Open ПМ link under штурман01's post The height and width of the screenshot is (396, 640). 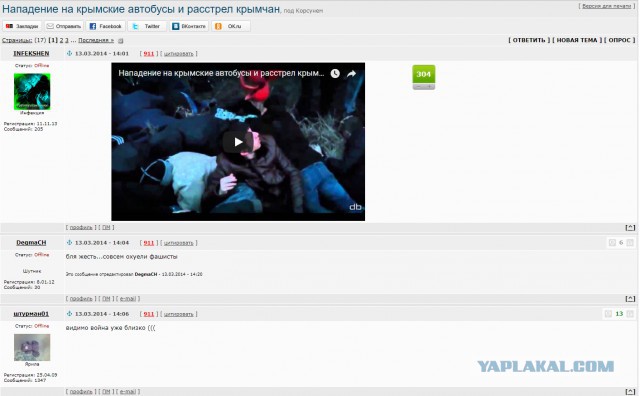point(106,391)
